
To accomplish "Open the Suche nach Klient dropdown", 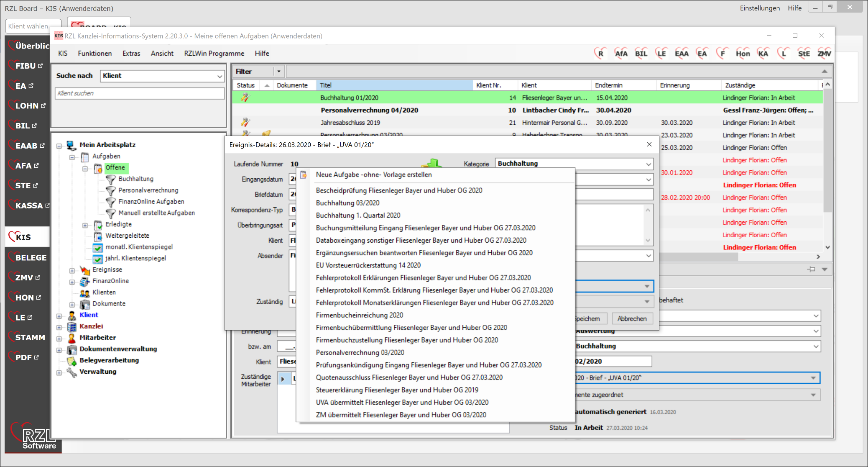I will click(220, 76).
